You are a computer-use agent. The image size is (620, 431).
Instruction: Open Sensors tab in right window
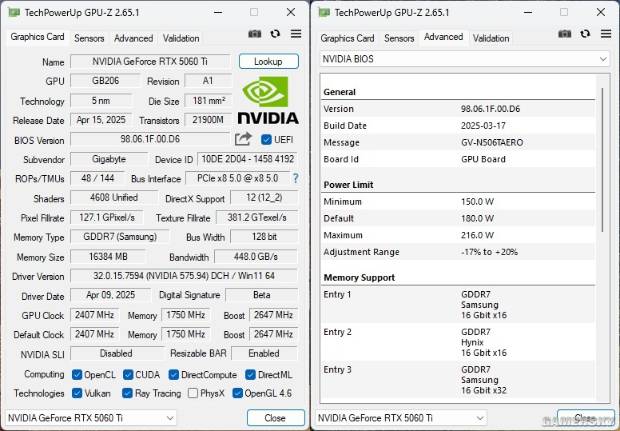pos(399,38)
